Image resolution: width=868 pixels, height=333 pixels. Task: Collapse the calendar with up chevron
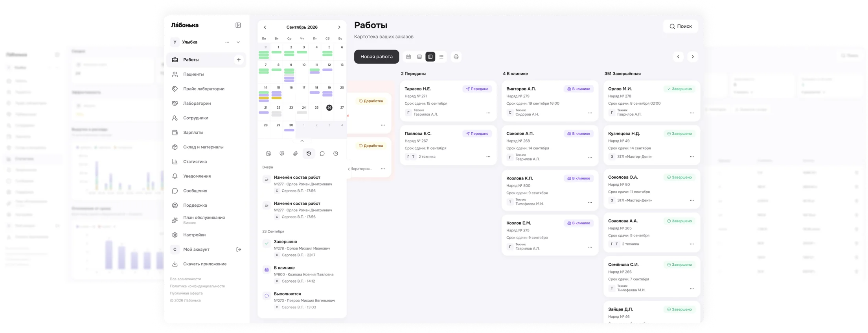(x=302, y=141)
